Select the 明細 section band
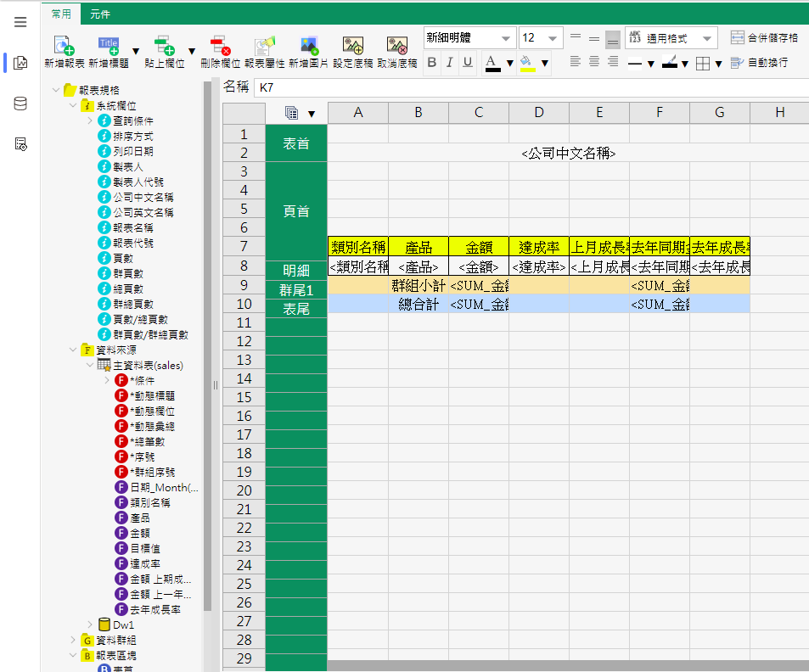Image resolution: width=809 pixels, height=672 pixels. click(296, 271)
